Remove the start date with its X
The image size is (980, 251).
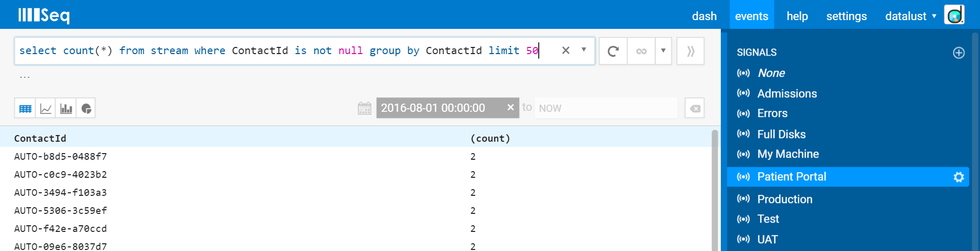(x=511, y=107)
